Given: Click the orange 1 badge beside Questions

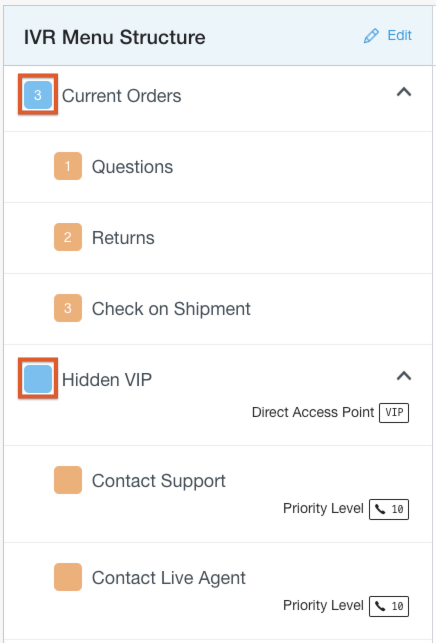Looking at the screenshot, I should point(68,166).
